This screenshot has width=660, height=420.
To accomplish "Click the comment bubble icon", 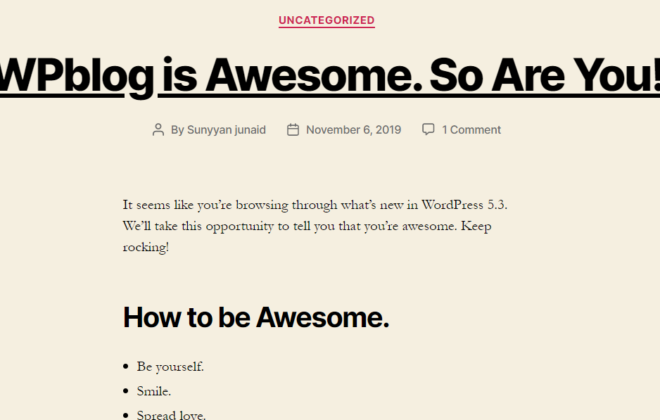I will 428,129.
